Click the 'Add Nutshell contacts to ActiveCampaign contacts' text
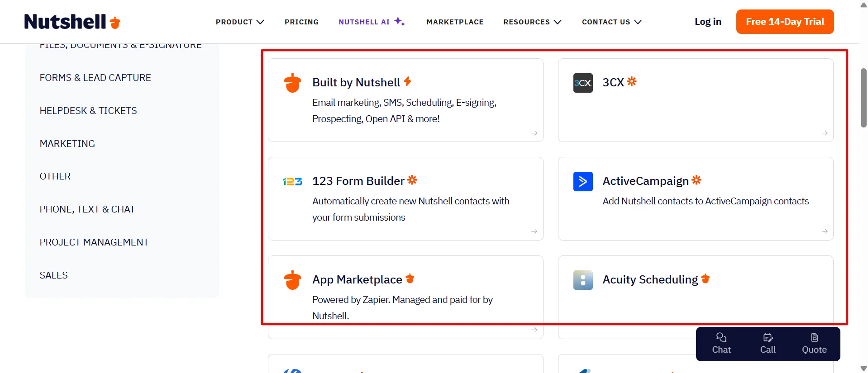868x373 pixels. click(x=706, y=201)
